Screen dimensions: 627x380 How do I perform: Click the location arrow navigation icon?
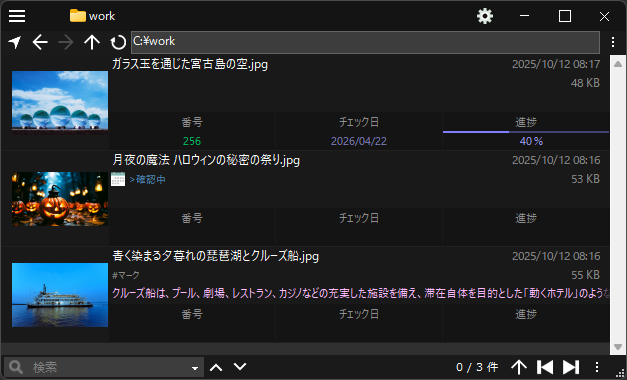[x=15, y=42]
